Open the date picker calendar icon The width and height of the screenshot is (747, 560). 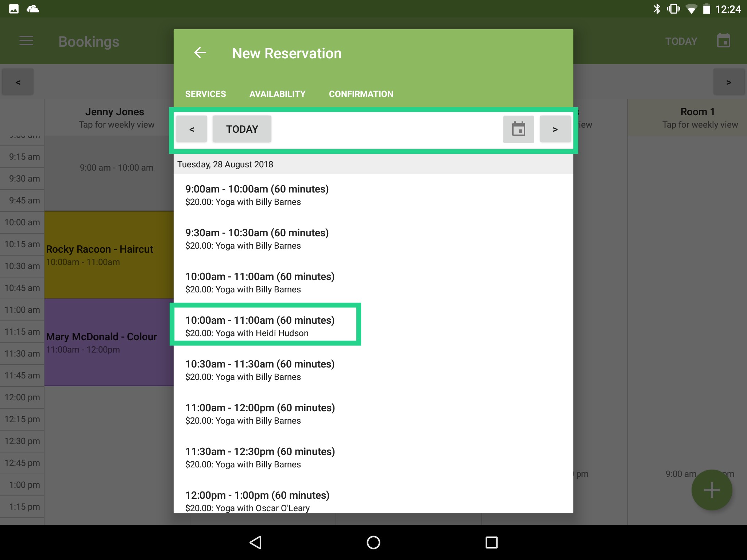pos(518,129)
